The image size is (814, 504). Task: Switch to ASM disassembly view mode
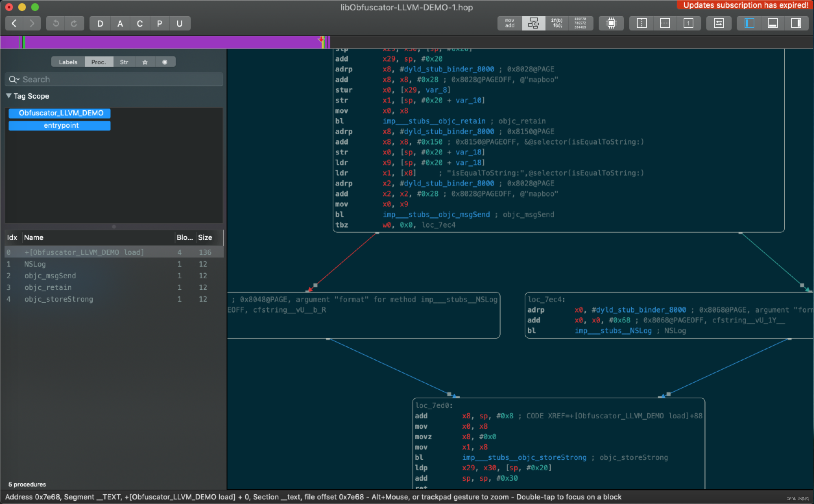(509, 23)
